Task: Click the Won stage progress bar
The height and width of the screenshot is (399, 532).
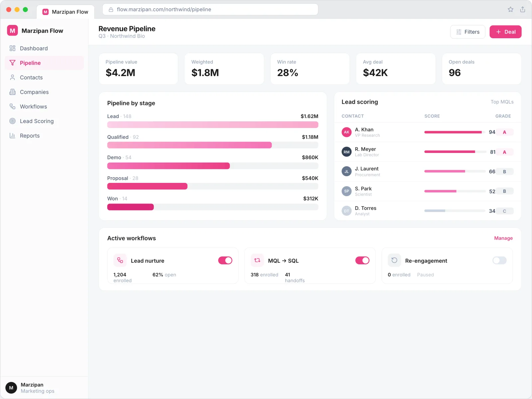Action: (212, 207)
